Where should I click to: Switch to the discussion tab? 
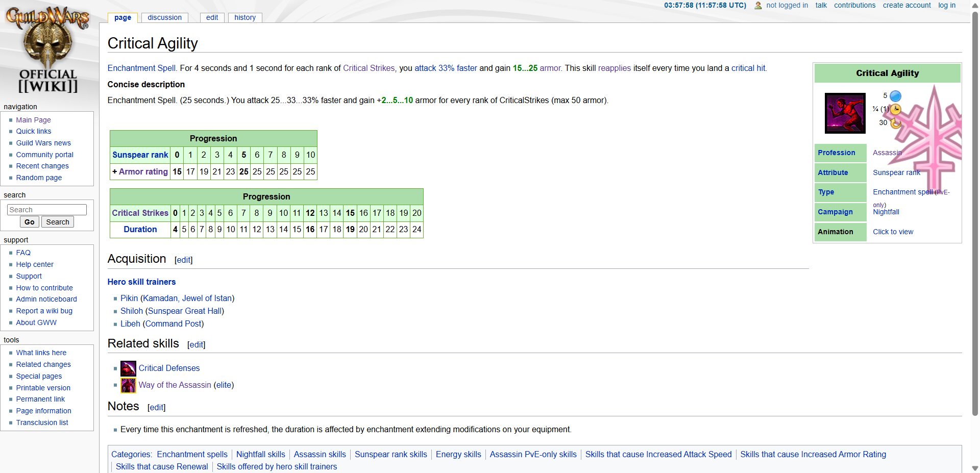pos(164,17)
